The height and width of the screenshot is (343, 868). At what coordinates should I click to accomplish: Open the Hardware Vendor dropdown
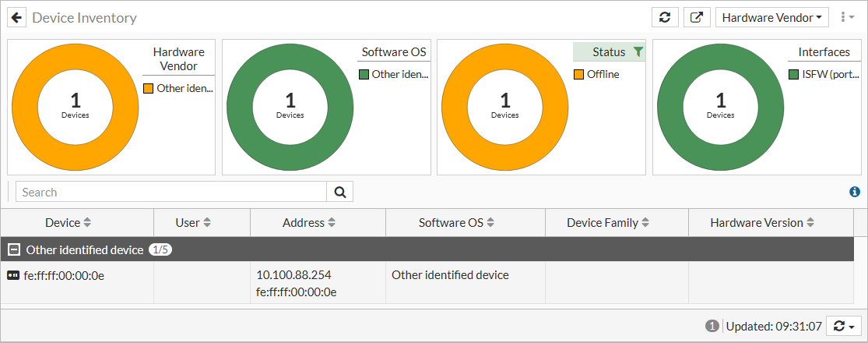(772, 17)
